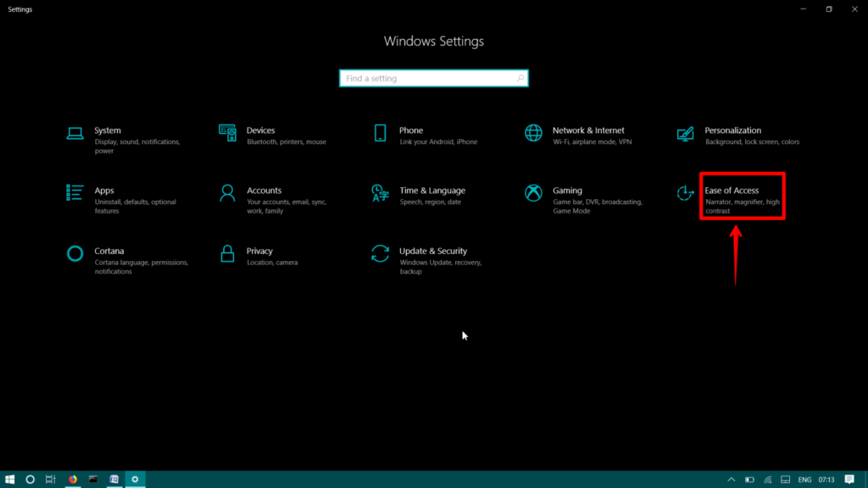Open the Personalization paintbrush icon
The image size is (868, 488).
[685, 133]
